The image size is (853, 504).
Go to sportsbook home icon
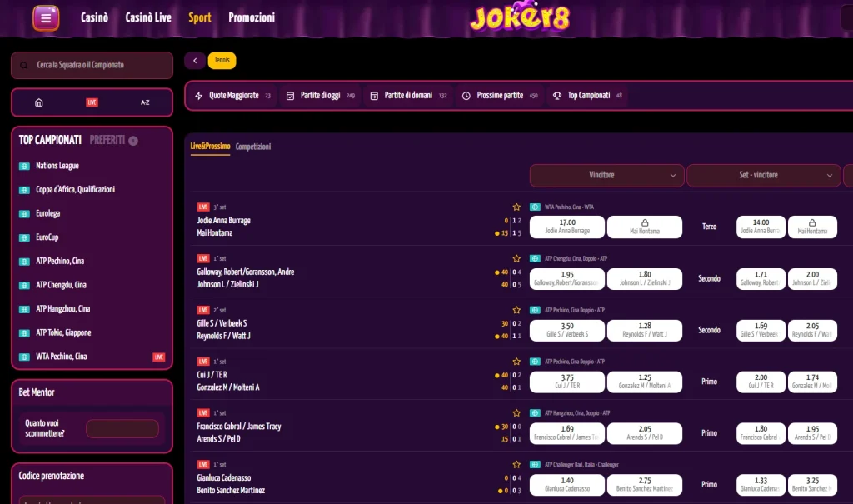pyautogui.click(x=38, y=102)
